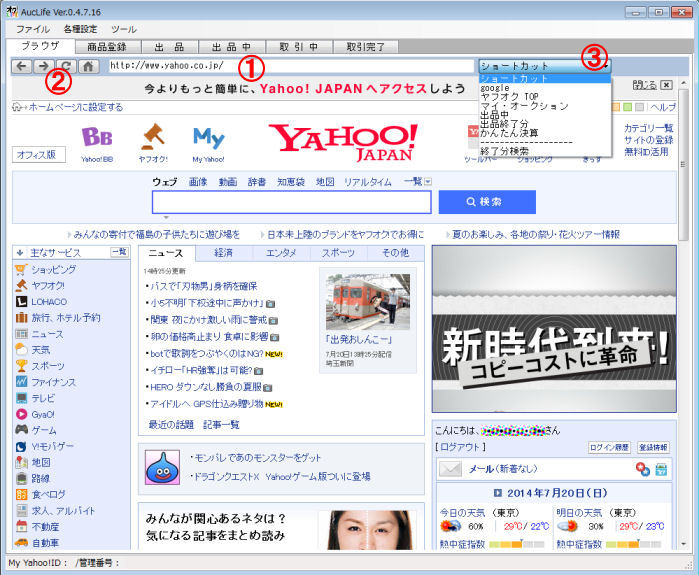
Task: Click the 天気 weather icon in services
Action: [x=21, y=349]
